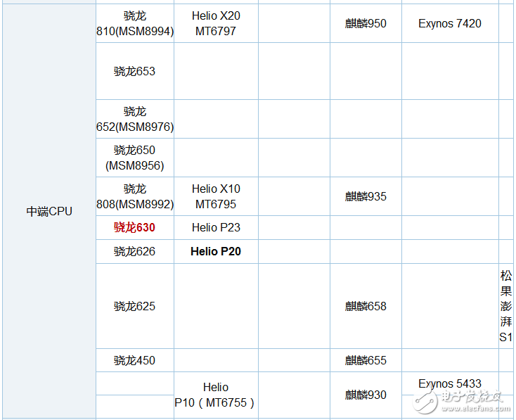Viewport: 516px width, 420px height.
Task: Click the bold Helio P20 entry
Action: [x=216, y=251]
